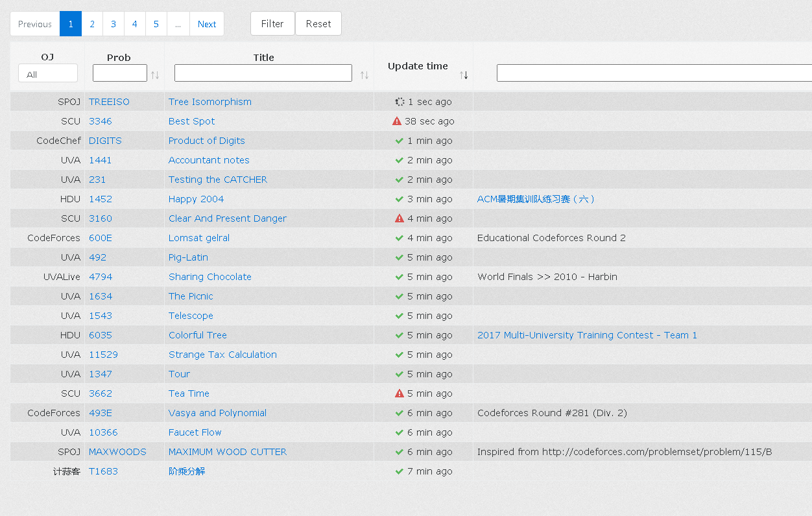Click red warning icon on Best Spot row
812x516 pixels.
[x=397, y=121]
